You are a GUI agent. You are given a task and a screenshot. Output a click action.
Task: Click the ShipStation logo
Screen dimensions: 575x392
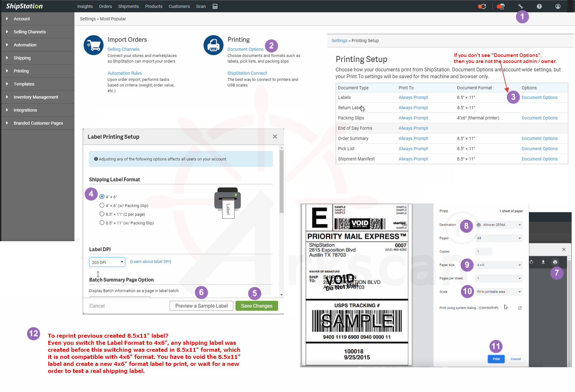coord(24,6)
